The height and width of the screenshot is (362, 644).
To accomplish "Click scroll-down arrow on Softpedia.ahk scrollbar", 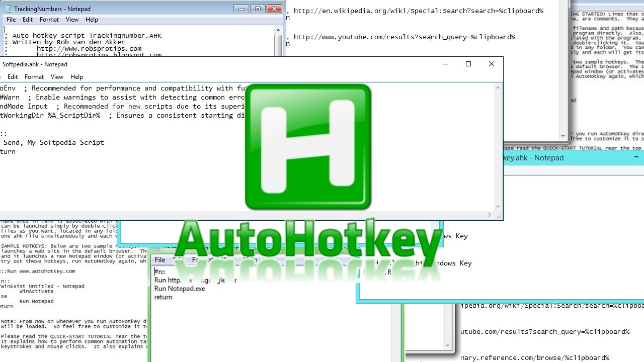I will 498,205.
